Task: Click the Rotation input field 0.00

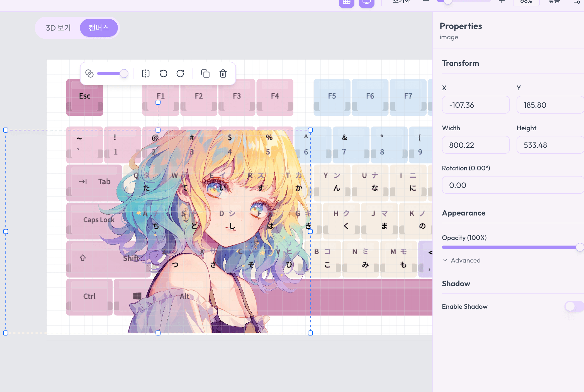Action: click(x=513, y=185)
